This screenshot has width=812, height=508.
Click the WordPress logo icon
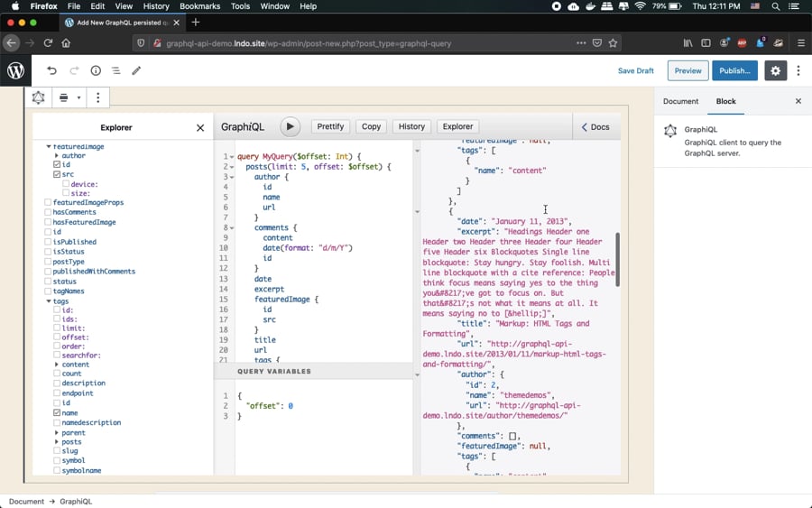coord(15,70)
